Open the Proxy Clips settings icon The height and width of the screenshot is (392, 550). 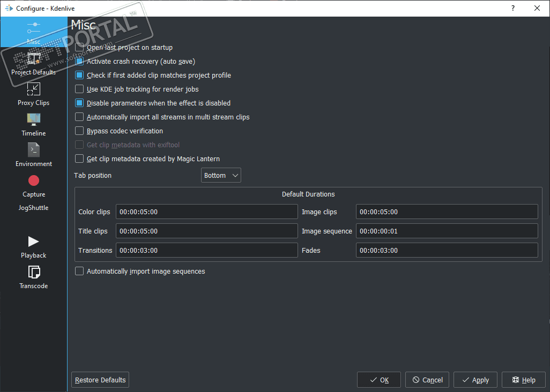point(34,89)
